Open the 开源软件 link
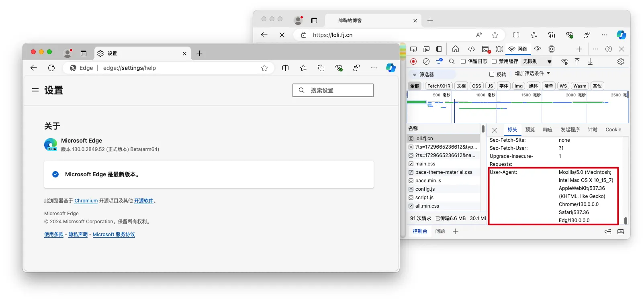This screenshot has width=644, height=302. point(144,201)
